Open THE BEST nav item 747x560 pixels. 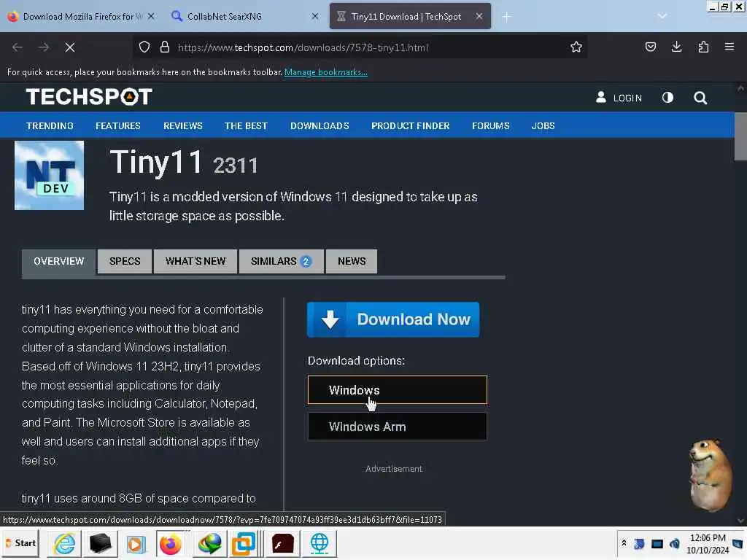[x=246, y=125]
